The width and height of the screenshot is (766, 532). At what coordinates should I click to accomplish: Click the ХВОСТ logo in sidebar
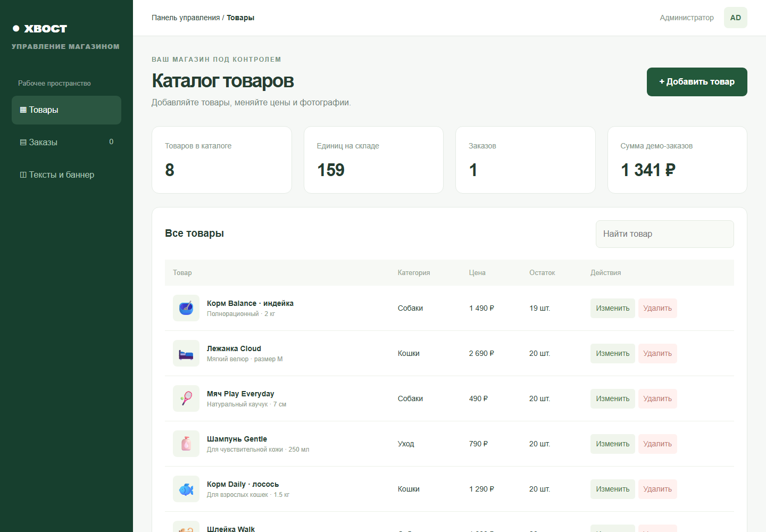pyautogui.click(x=40, y=29)
